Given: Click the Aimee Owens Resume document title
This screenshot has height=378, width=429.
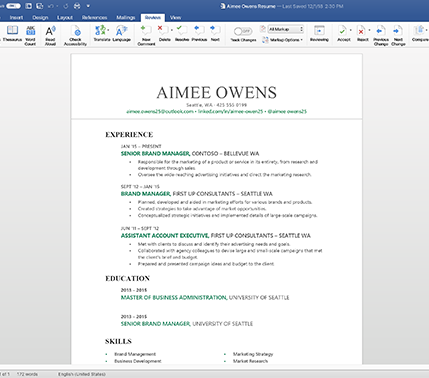Looking at the screenshot, I should click(x=251, y=6).
